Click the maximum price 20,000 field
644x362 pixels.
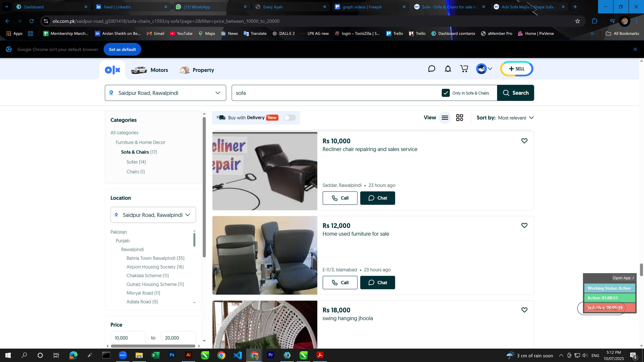[x=178, y=338]
